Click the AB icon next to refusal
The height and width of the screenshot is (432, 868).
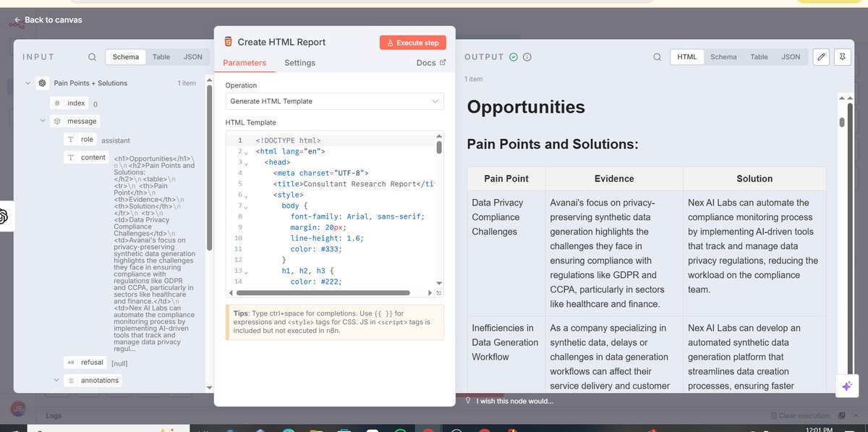70,362
